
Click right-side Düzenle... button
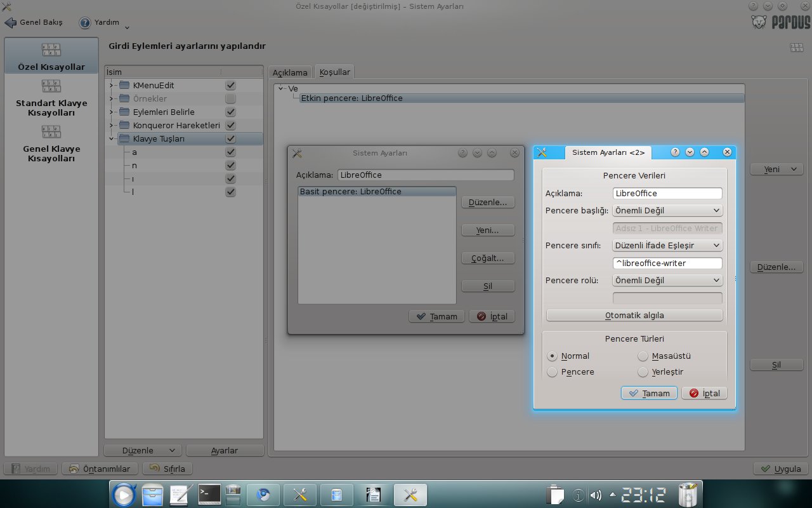777,267
